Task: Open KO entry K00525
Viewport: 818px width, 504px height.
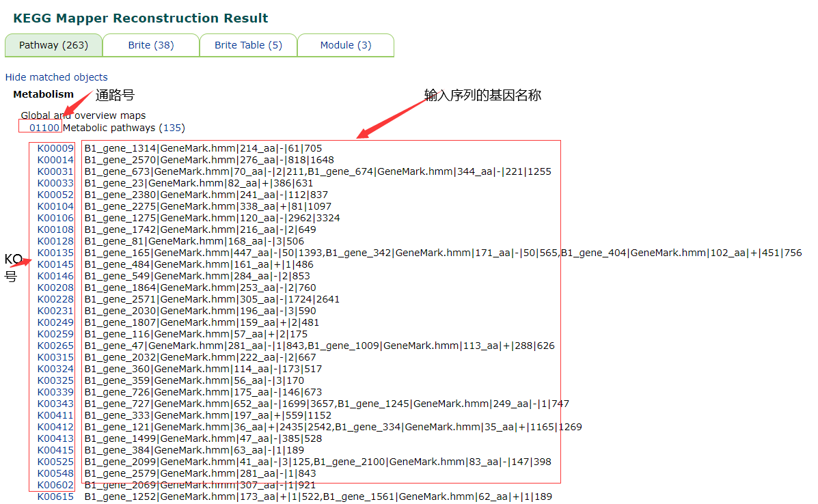Action: 55,462
